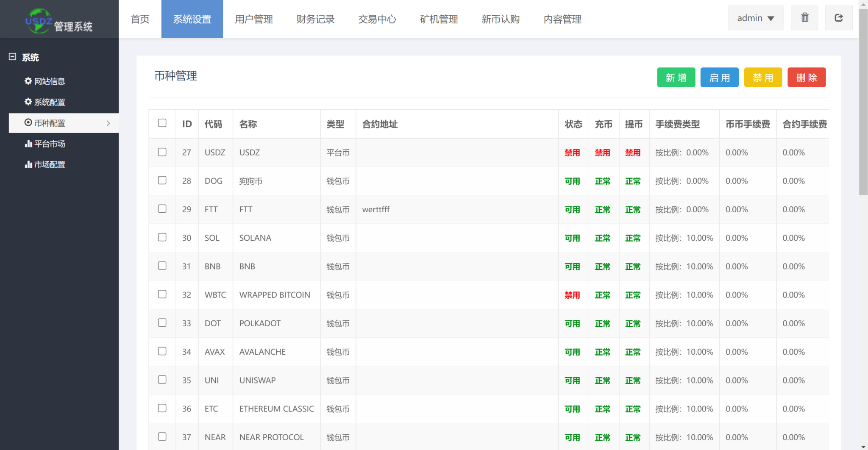Click the bar chart icon beside 市场配置
This screenshot has height=450, width=868.
28,164
